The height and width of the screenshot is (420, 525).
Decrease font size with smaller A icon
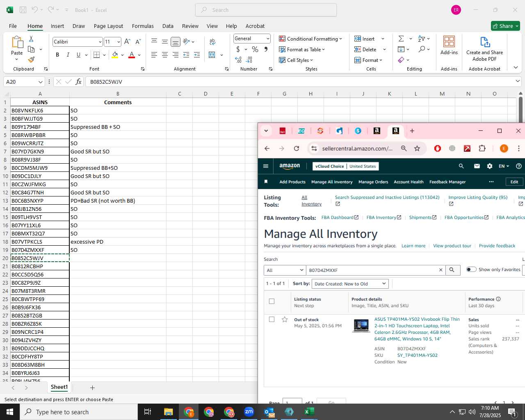(138, 41)
